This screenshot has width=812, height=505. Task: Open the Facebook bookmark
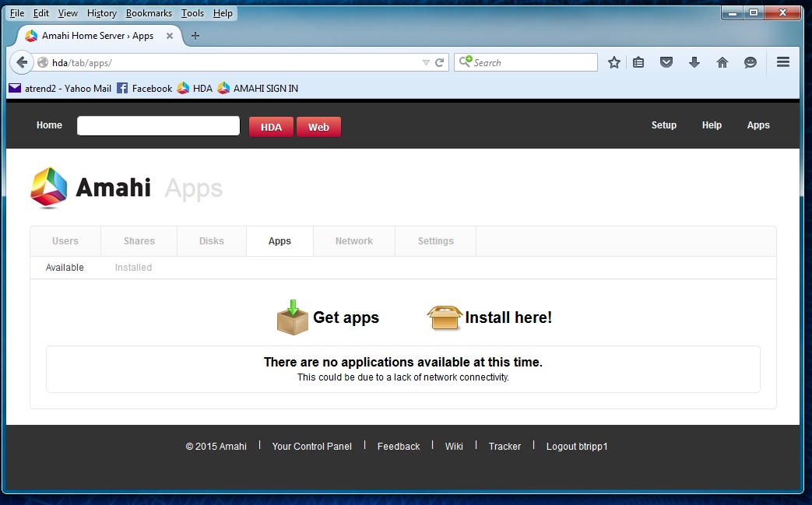tap(145, 89)
